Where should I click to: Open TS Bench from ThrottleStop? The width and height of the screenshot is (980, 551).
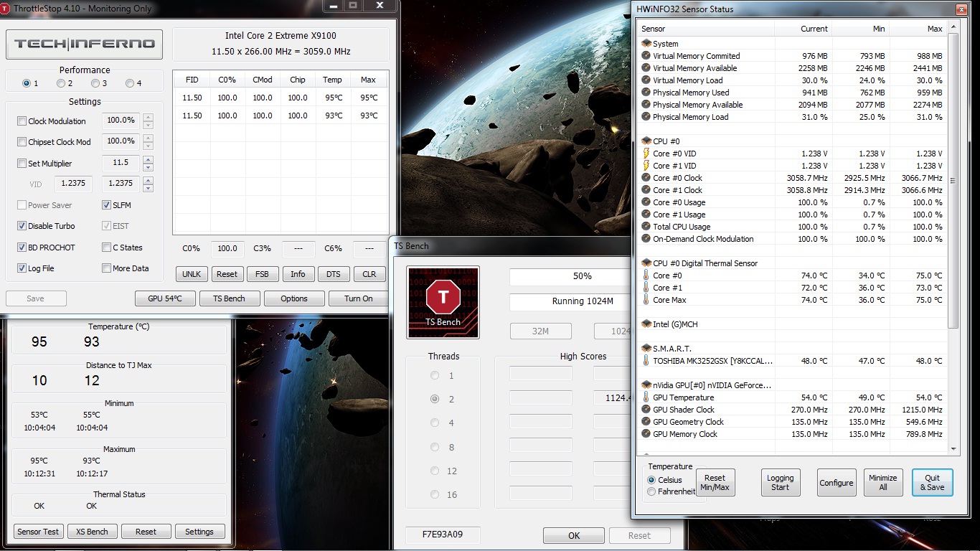pyautogui.click(x=230, y=298)
